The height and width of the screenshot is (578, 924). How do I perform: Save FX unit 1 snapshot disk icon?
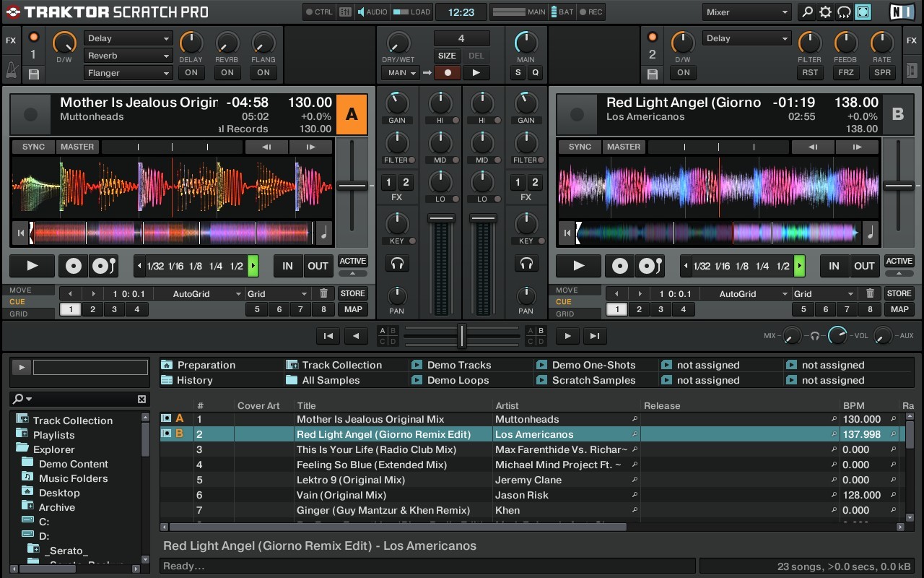point(33,74)
